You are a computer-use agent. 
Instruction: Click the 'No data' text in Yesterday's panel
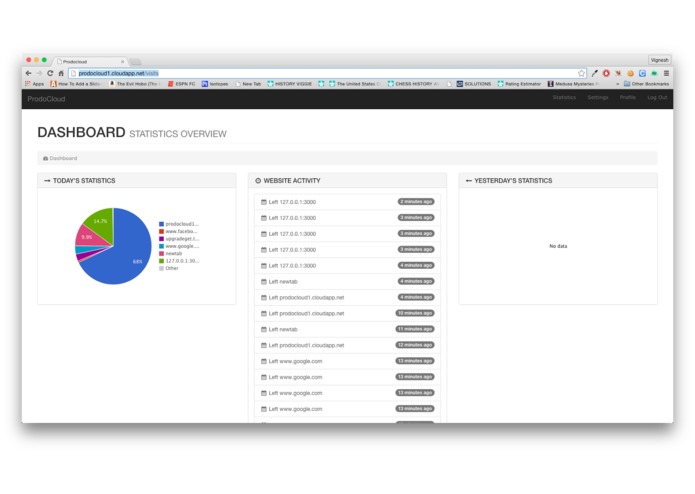coord(558,246)
